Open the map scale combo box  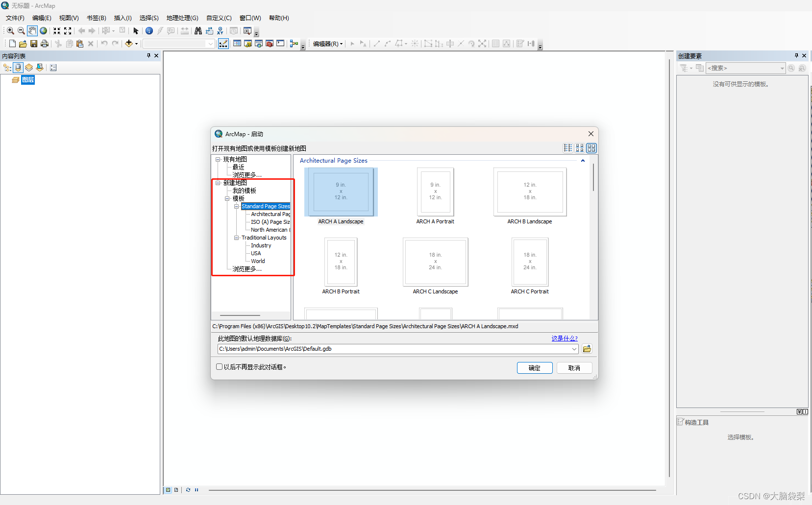(179, 44)
